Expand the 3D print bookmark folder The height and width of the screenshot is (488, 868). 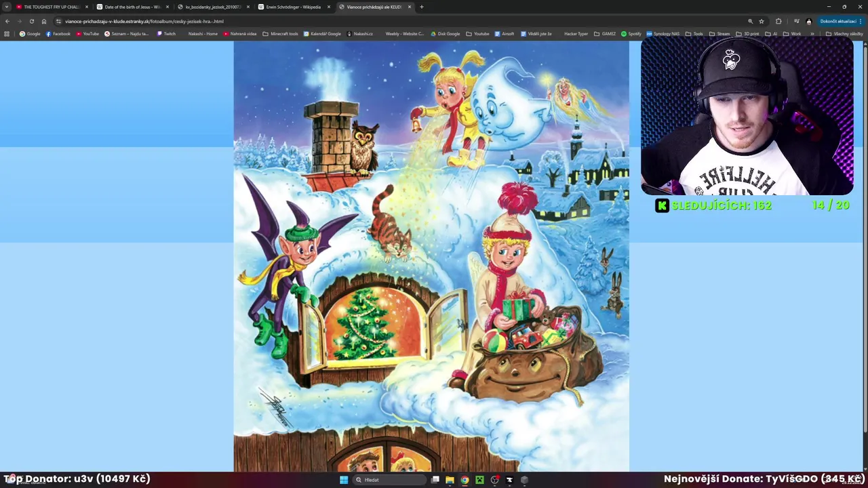(x=747, y=34)
